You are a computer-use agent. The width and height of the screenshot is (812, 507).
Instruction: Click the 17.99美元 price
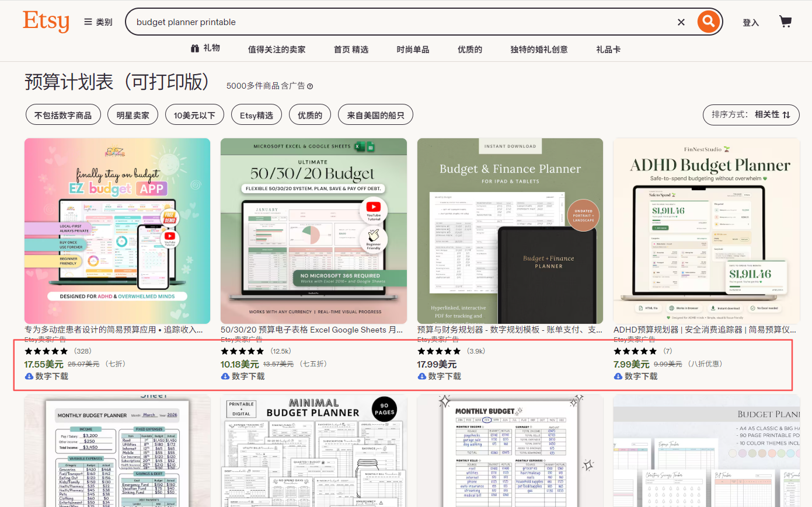pos(437,364)
